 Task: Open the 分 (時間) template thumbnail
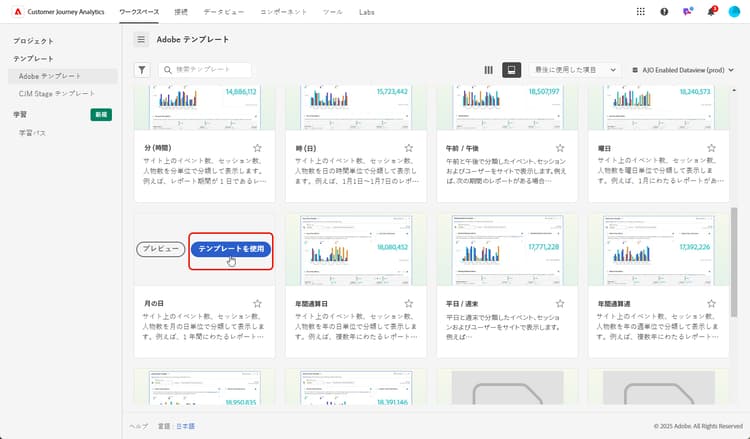coord(205,108)
